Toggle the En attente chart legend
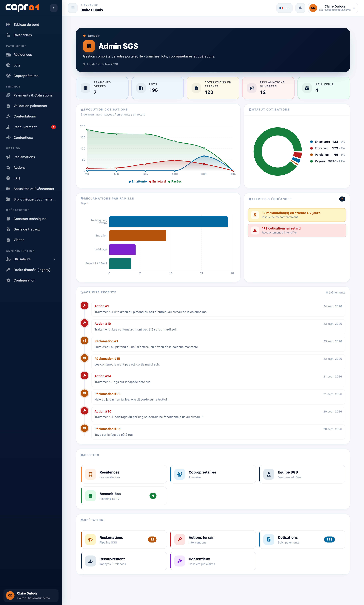The width and height of the screenshot is (364, 605). pos(138,181)
